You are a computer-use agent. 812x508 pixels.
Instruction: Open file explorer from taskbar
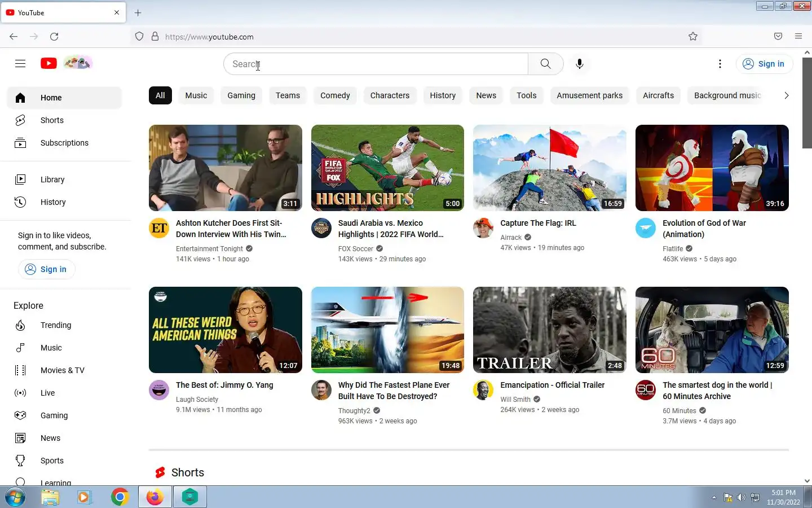[x=50, y=497]
